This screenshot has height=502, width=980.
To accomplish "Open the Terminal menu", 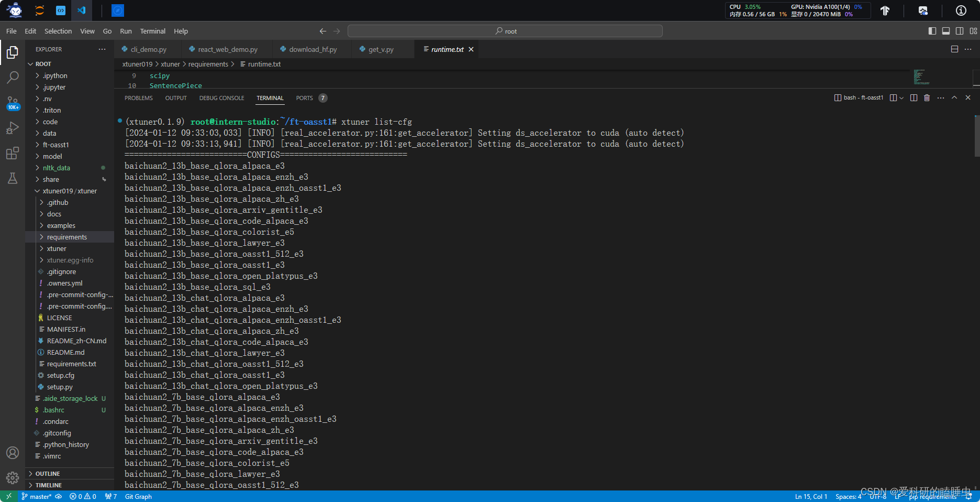I will click(x=153, y=31).
